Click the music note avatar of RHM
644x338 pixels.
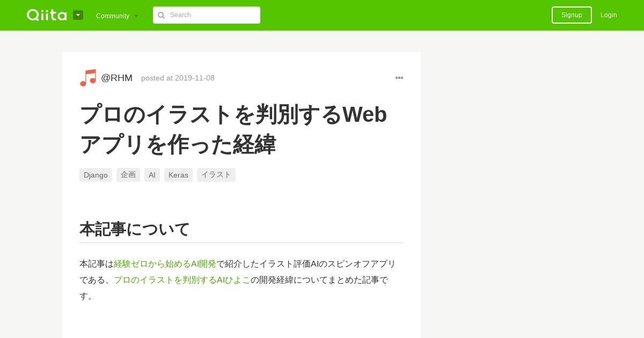88,78
